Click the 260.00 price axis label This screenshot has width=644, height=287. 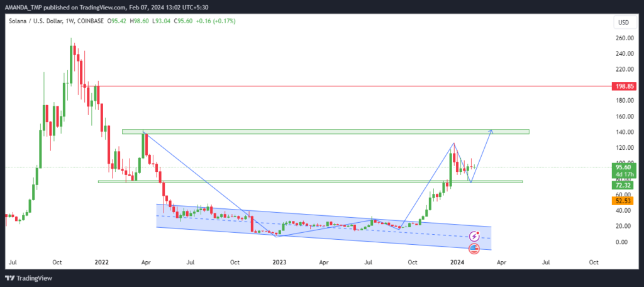coord(623,38)
